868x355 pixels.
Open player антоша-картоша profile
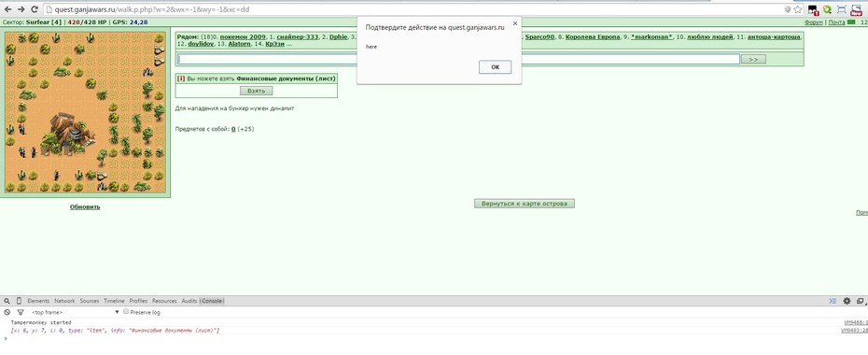774,37
